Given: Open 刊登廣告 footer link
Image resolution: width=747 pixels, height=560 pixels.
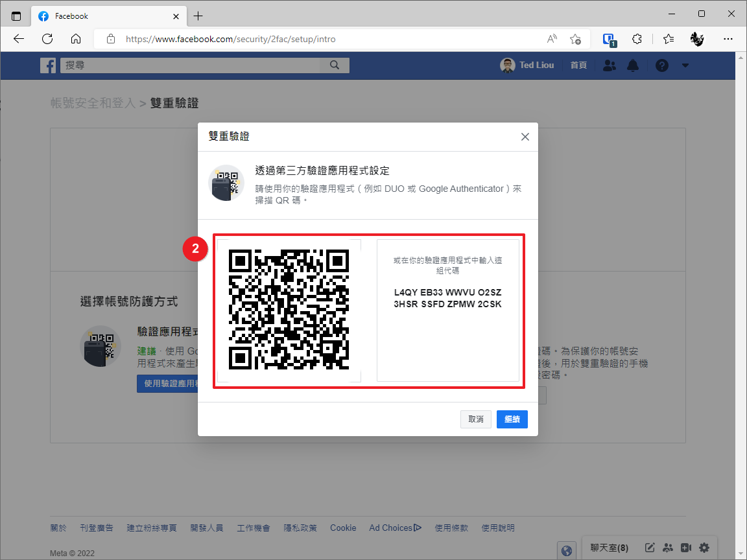Looking at the screenshot, I should (97, 528).
